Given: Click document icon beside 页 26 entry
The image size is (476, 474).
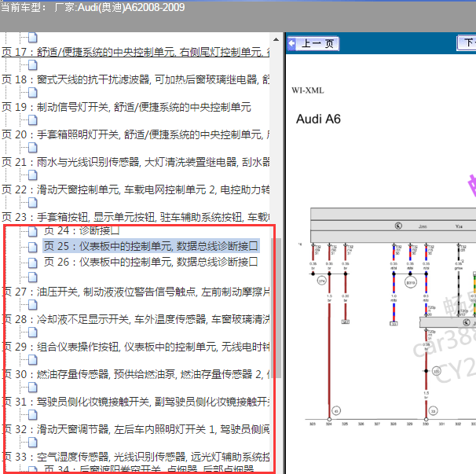Looking at the screenshot, I should point(33,263).
